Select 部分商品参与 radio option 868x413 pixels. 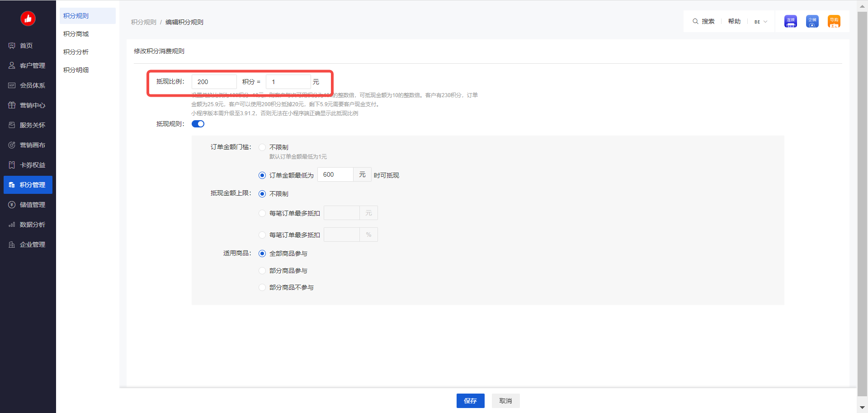pos(262,271)
